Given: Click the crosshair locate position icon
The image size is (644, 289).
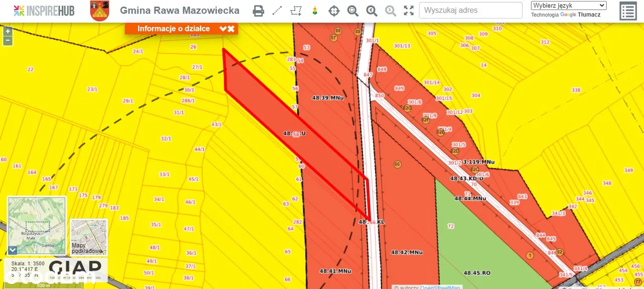Looking at the screenshot, I should (x=334, y=11).
